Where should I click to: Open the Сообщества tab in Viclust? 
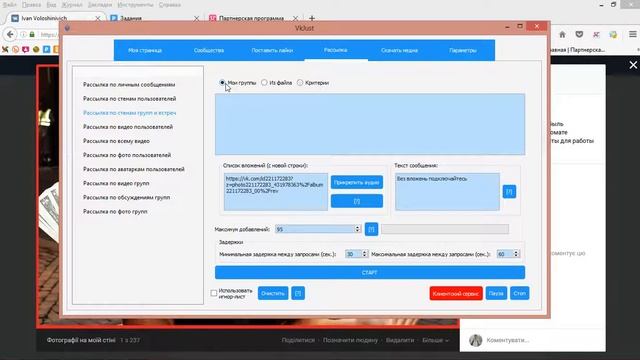coord(209,50)
